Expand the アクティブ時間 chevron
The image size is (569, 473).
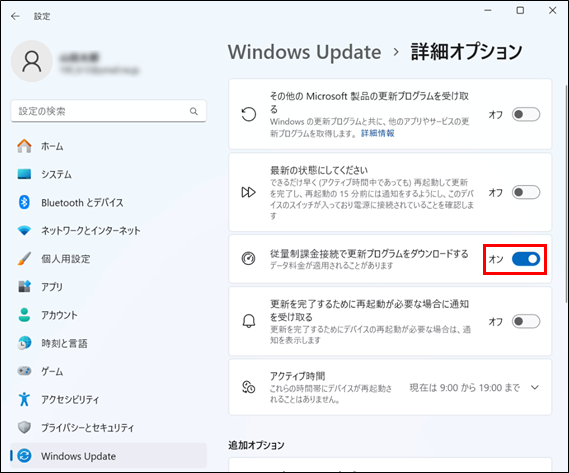(x=535, y=387)
